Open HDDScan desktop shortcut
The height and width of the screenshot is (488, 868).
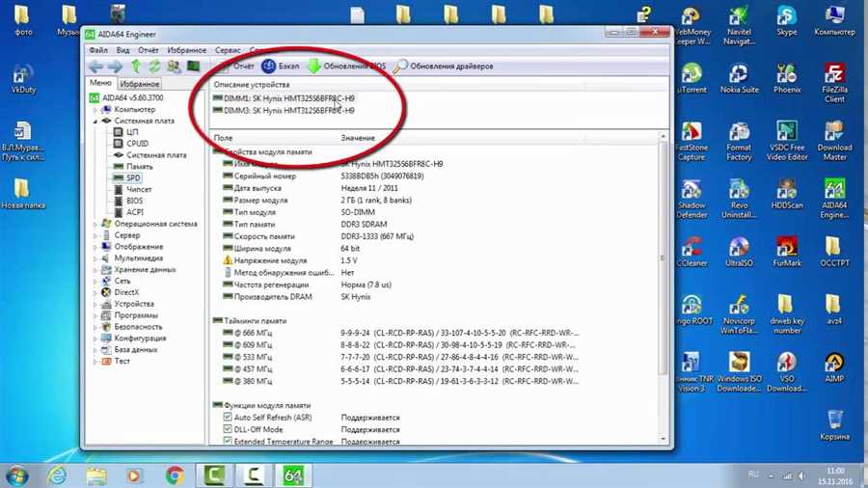tap(787, 194)
